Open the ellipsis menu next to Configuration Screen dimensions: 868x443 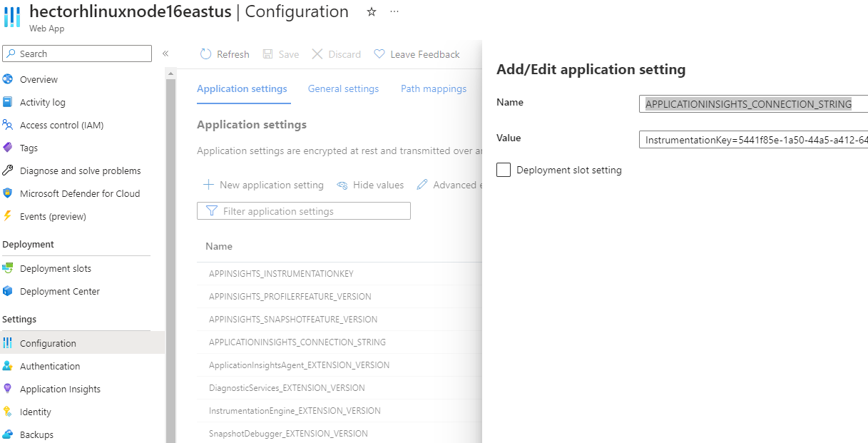pos(394,13)
